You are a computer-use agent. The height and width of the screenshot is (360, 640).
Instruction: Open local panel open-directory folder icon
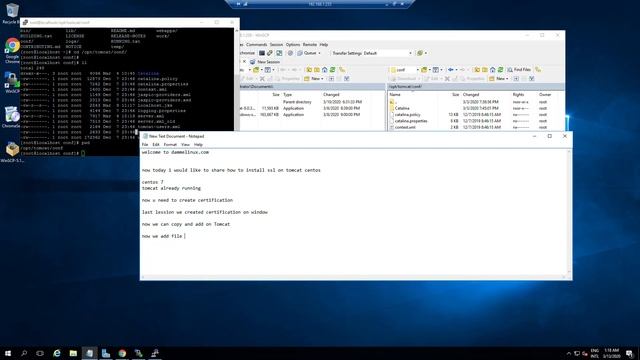256,70
